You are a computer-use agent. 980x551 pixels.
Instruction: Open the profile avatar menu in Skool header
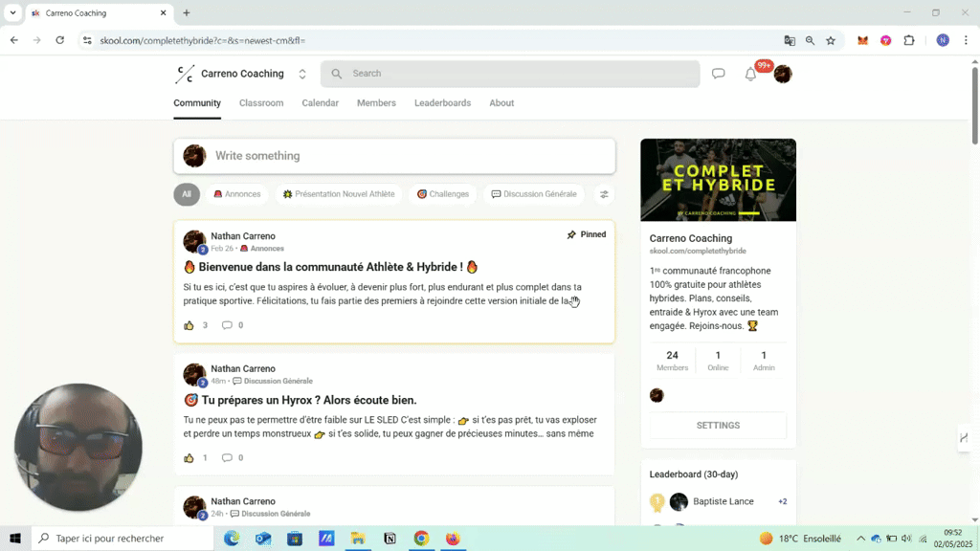[783, 74]
